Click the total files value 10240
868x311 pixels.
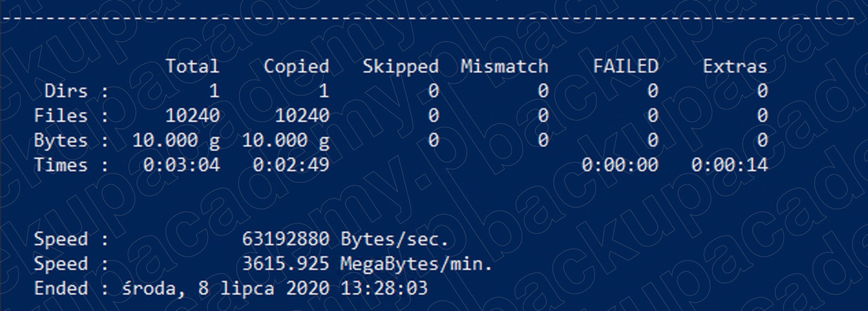point(193,116)
